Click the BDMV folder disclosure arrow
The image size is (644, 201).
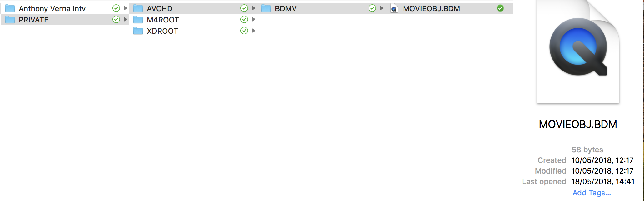coord(381,8)
